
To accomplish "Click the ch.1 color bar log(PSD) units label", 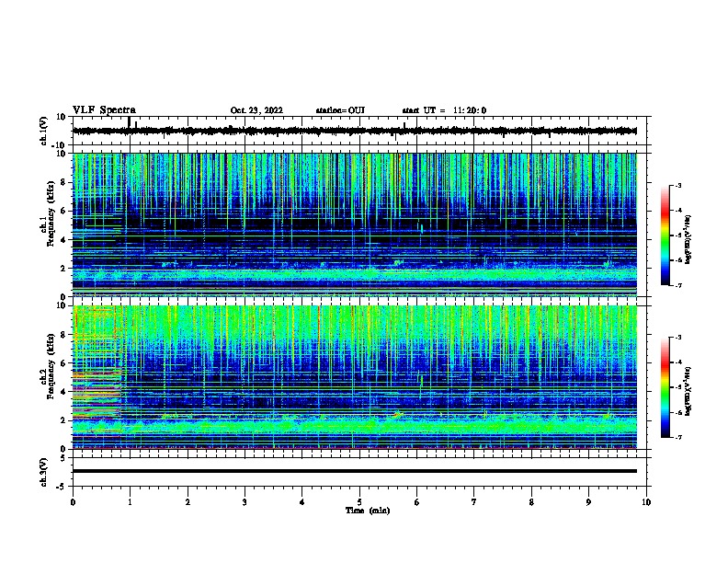I will coord(688,239).
